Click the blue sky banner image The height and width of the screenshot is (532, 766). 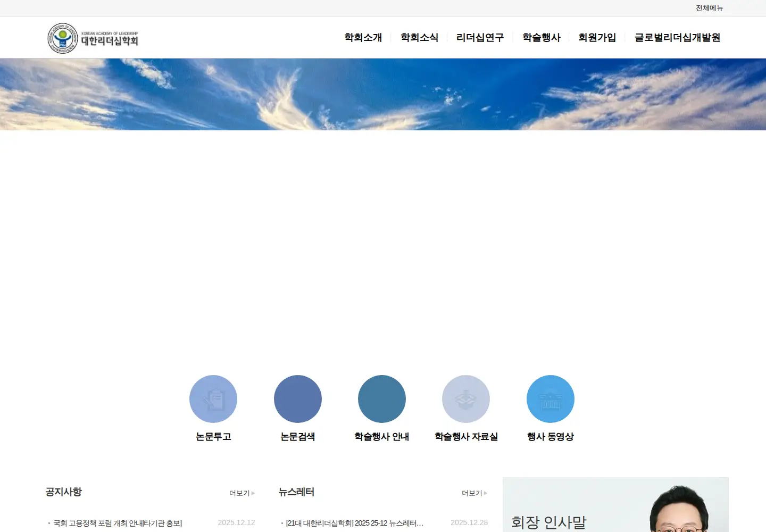[x=383, y=94]
